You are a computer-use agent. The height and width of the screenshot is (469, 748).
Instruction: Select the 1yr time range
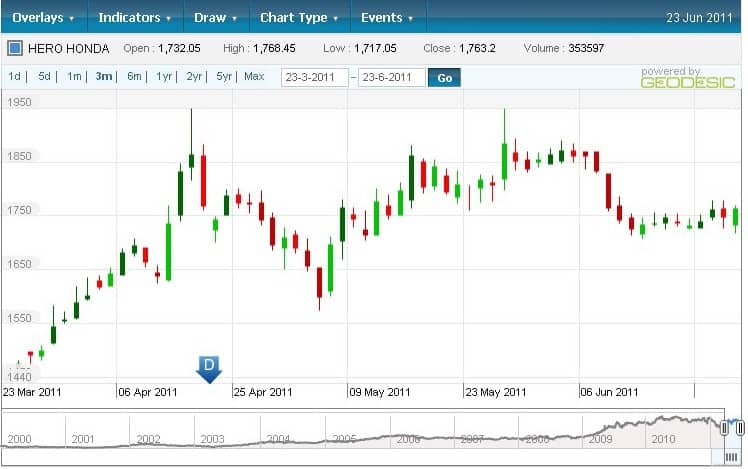pos(164,76)
